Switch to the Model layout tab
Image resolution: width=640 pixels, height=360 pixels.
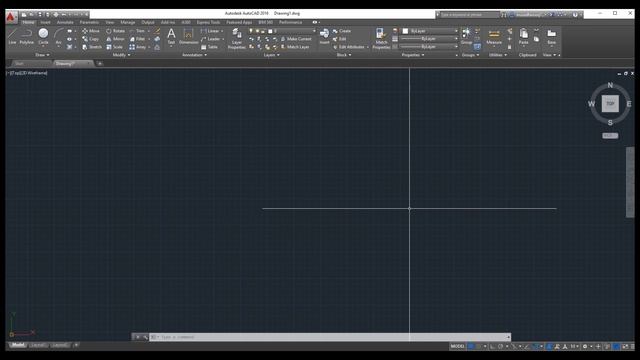pos(17,345)
